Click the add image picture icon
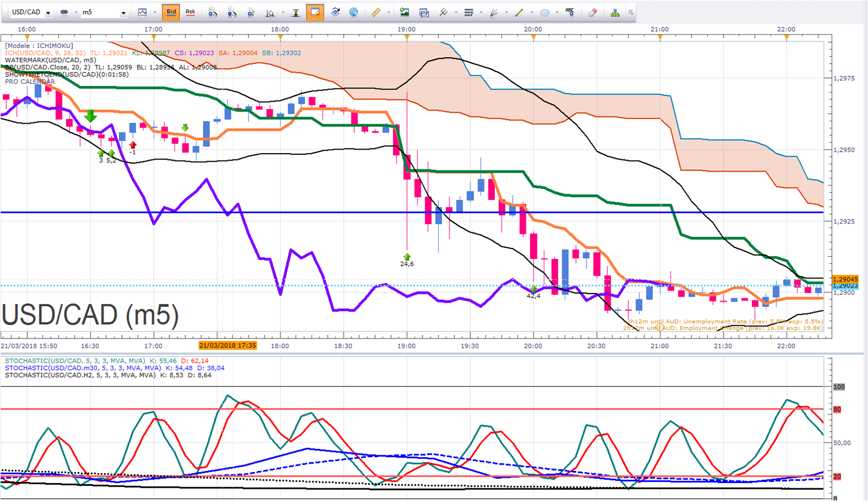The height and width of the screenshot is (501, 868). coord(405,12)
